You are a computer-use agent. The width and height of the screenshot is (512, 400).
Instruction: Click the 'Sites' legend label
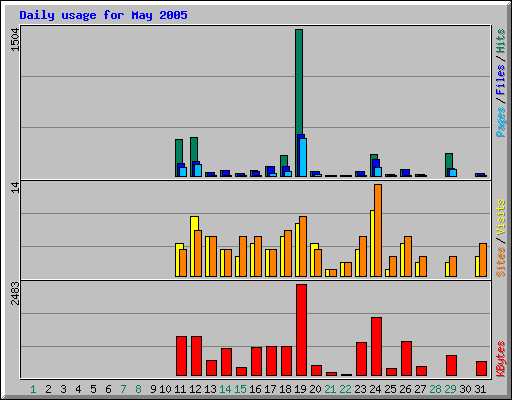[500, 262]
